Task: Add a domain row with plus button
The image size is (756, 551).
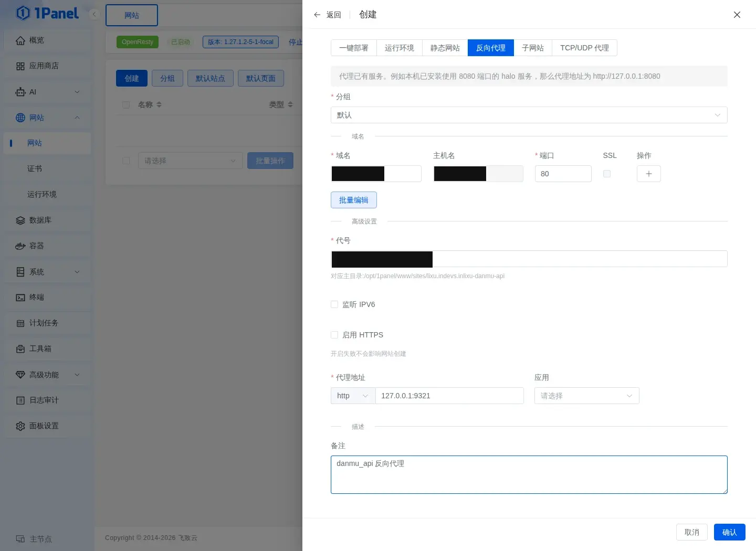Action: (x=649, y=174)
